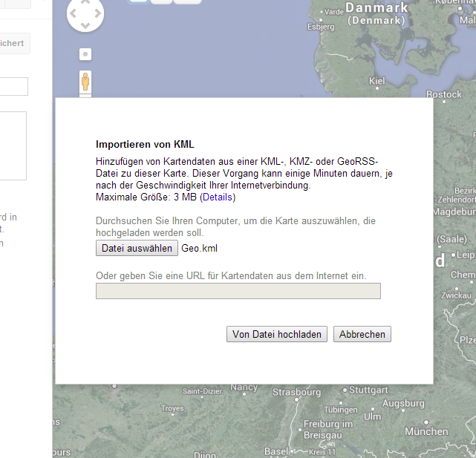Image resolution: width=476 pixels, height=458 pixels.
Task: Click Datei auswählen to choose a file
Action: coord(137,249)
